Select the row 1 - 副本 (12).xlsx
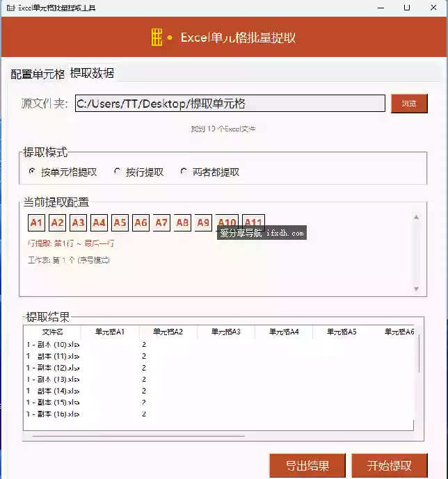This screenshot has width=448, height=479. click(x=218, y=368)
